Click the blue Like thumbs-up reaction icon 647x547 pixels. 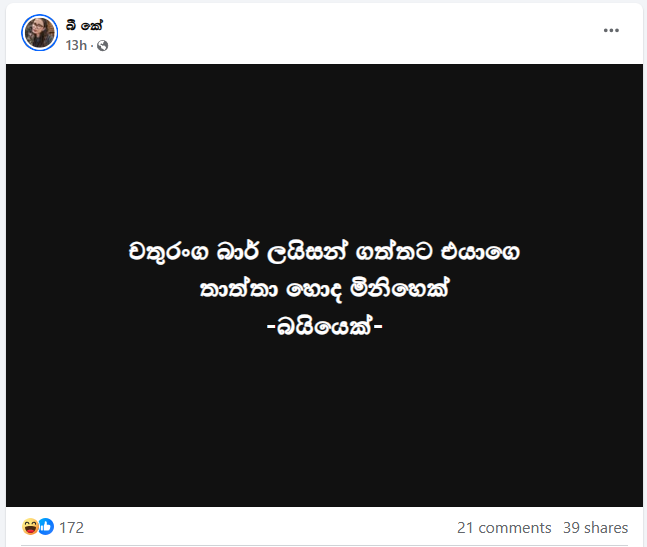[x=46, y=526]
